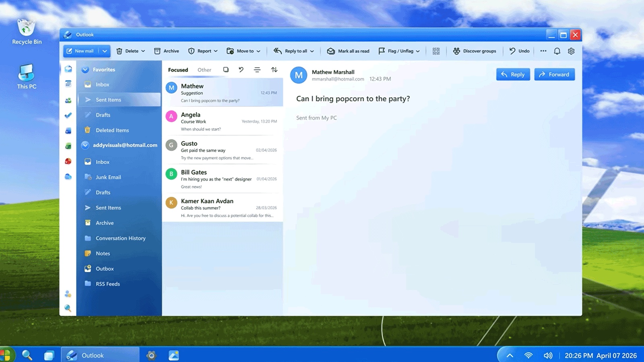Open Outlook settings gear icon
This screenshot has width=644, height=362.
click(x=571, y=51)
